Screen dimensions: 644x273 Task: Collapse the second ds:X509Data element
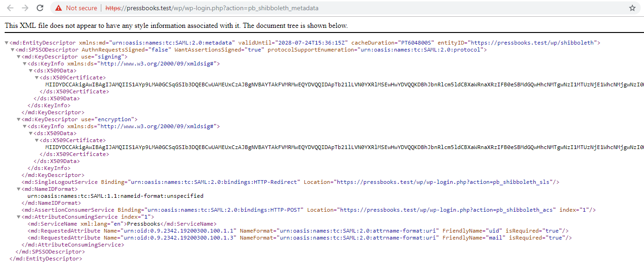pyautogui.click(x=32, y=133)
